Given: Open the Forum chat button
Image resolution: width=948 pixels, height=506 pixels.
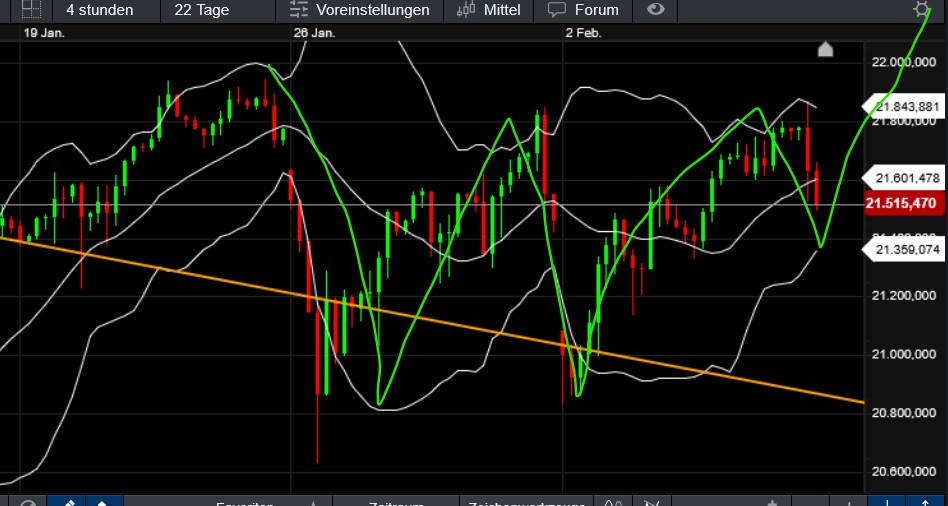Looking at the screenshot, I should [584, 10].
